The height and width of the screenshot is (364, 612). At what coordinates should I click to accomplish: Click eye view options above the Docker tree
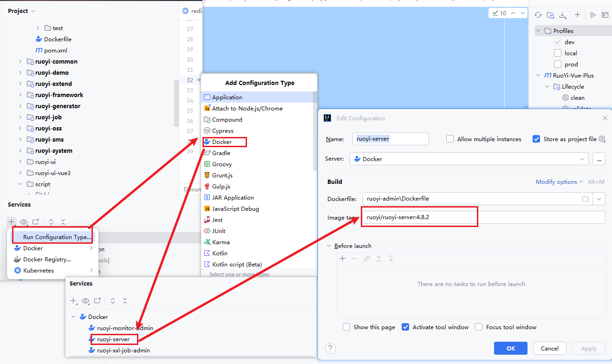point(85,301)
